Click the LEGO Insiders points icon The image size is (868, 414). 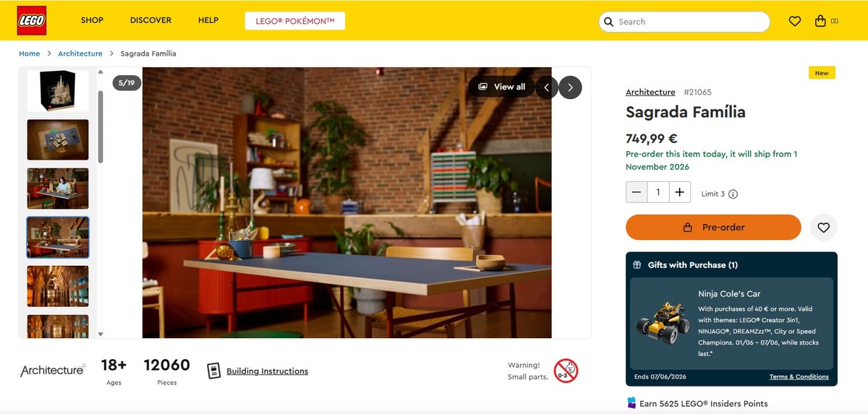coord(631,403)
